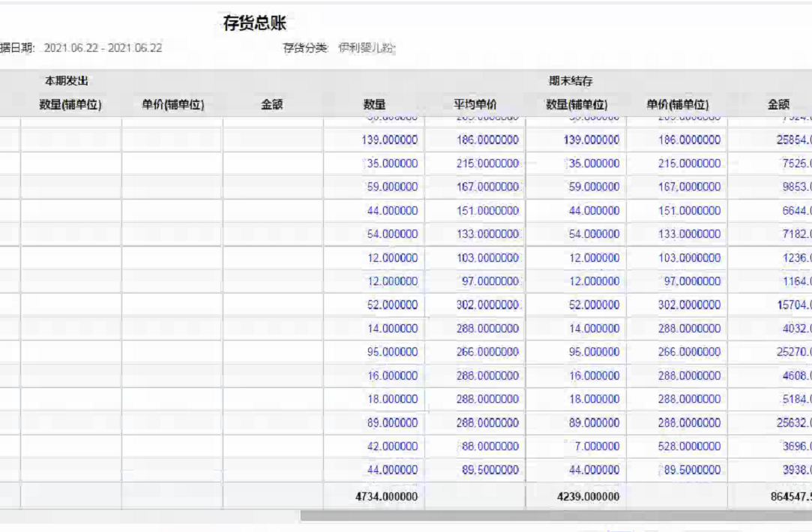The width and height of the screenshot is (812, 532).
Task: Select the amount cell starting 25632
Action: pos(794,422)
